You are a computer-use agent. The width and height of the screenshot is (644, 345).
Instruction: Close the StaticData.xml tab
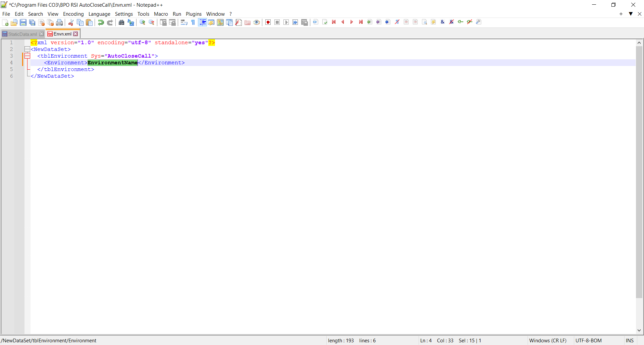click(x=42, y=34)
